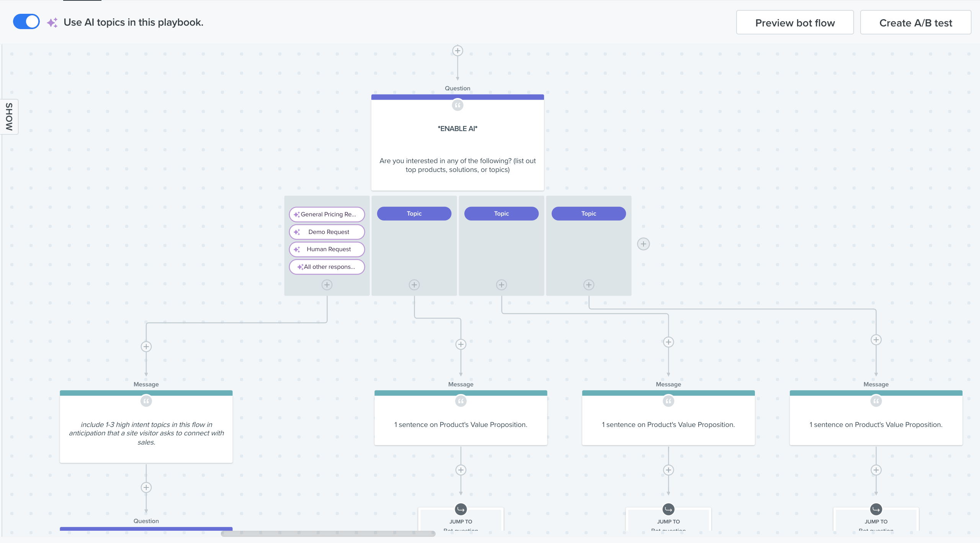Add item under the second Topic column
This screenshot has width=980, height=543.
tap(501, 285)
